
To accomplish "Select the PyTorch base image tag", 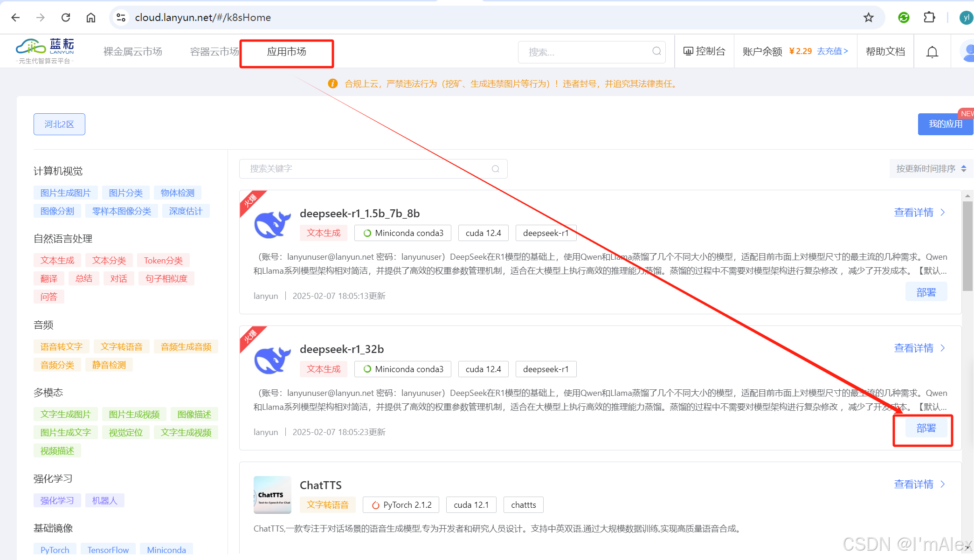I will [55, 549].
